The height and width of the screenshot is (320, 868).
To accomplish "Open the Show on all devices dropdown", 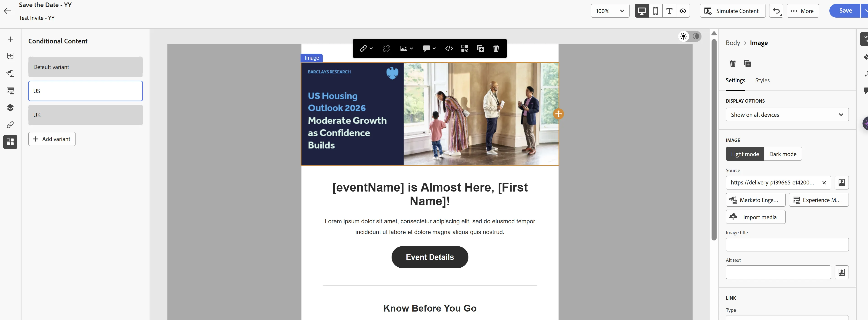I will coord(787,115).
